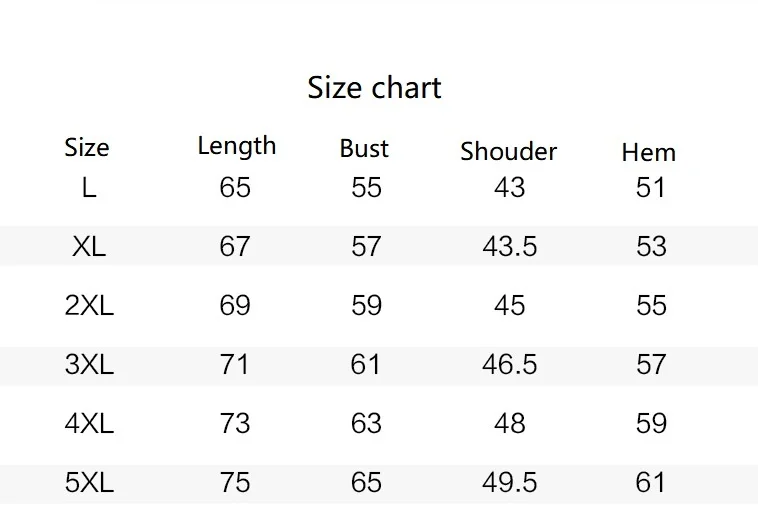Click length value 73 in 4XL row
The image size is (758, 526).
point(235,423)
